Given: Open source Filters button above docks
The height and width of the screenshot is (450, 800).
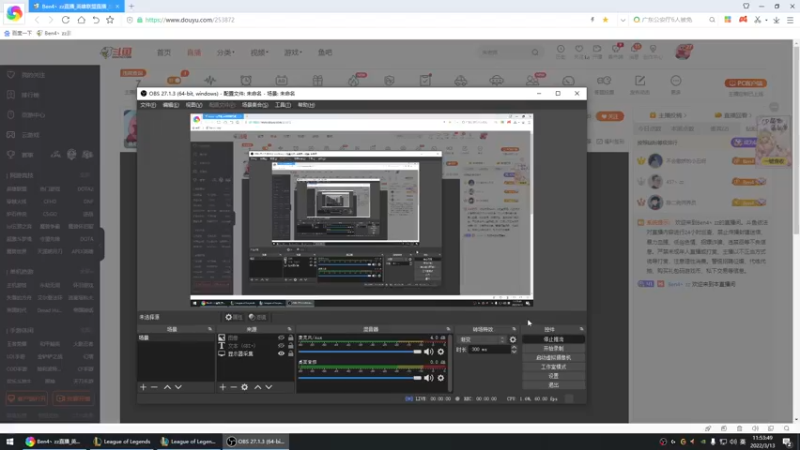Looking at the screenshot, I should (258, 317).
